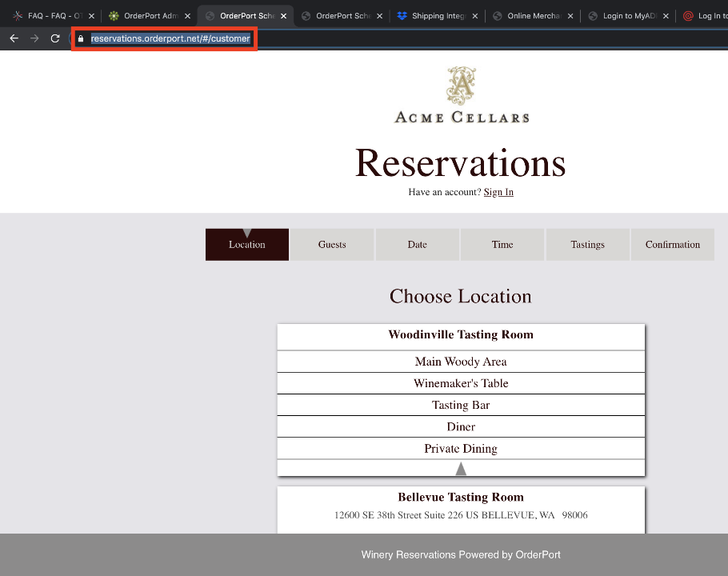Viewport: 728px width, 576px height.
Task: Choose the Private Dining option
Action: [461, 448]
